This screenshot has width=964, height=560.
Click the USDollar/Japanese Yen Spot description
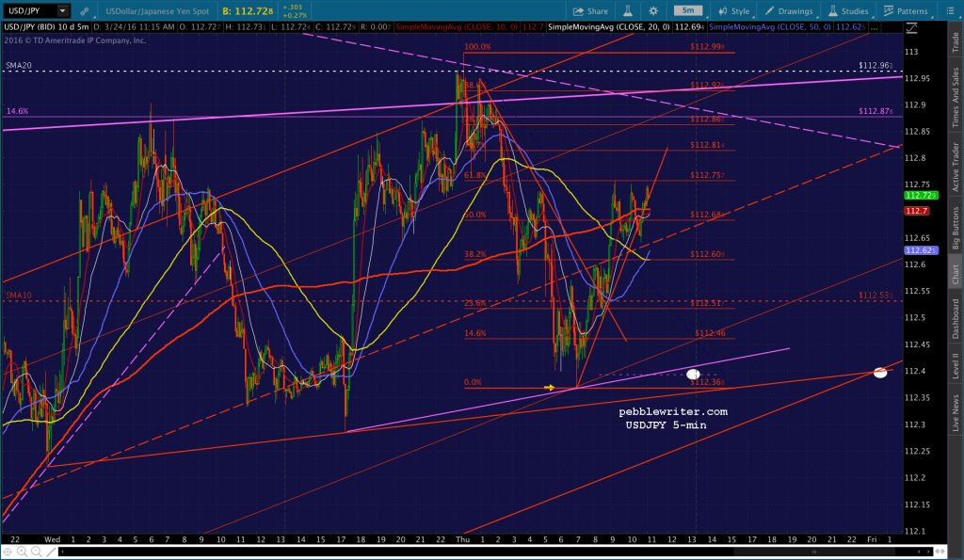tap(157, 11)
